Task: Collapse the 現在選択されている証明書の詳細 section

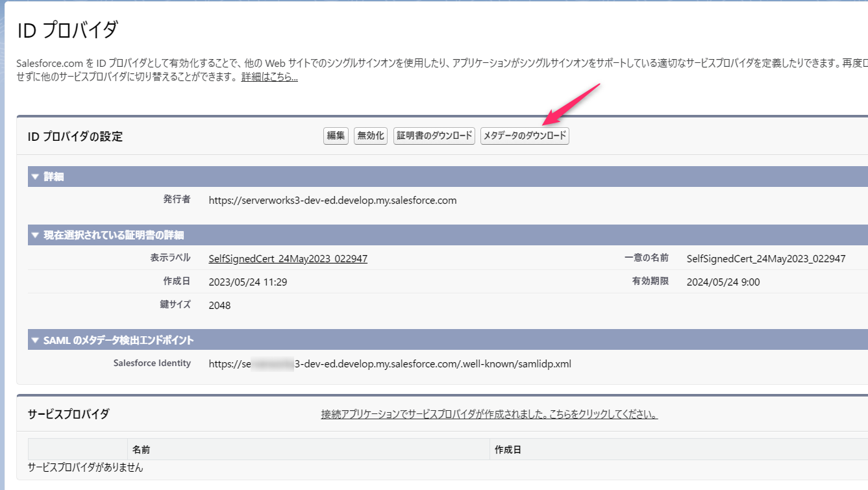Action: (35, 235)
